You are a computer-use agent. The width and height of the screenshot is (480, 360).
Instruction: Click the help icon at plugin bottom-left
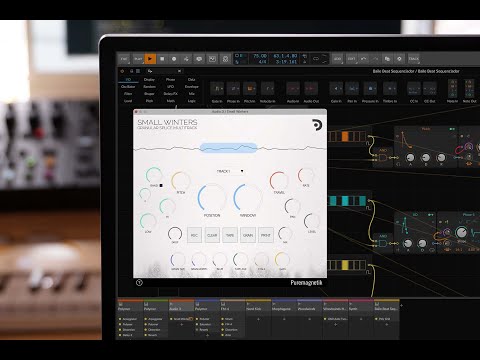pyautogui.click(x=139, y=283)
